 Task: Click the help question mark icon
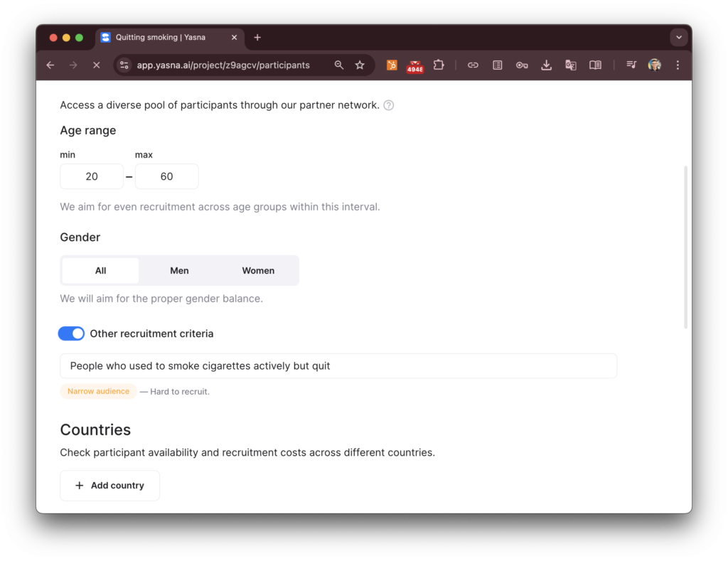pyautogui.click(x=389, y=105)
